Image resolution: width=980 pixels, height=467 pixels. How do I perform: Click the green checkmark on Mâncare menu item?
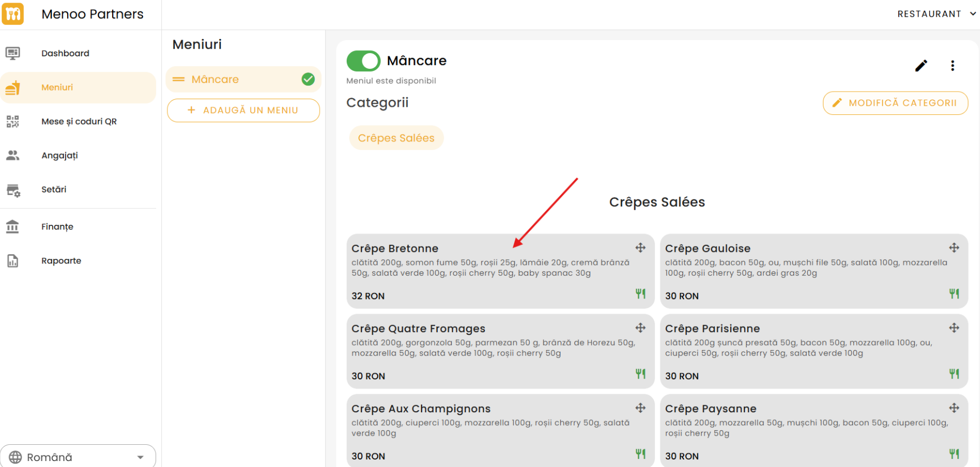click(308, 80)
